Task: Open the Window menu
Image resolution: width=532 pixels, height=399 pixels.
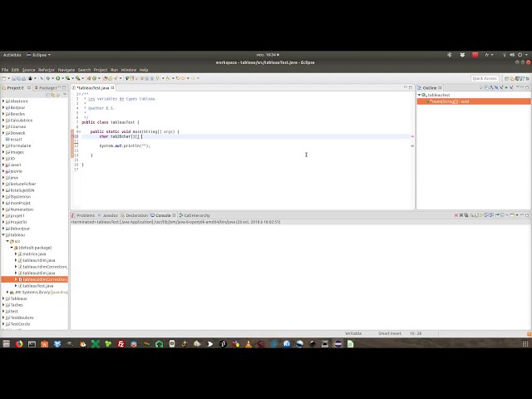Action: click(129, 70)
